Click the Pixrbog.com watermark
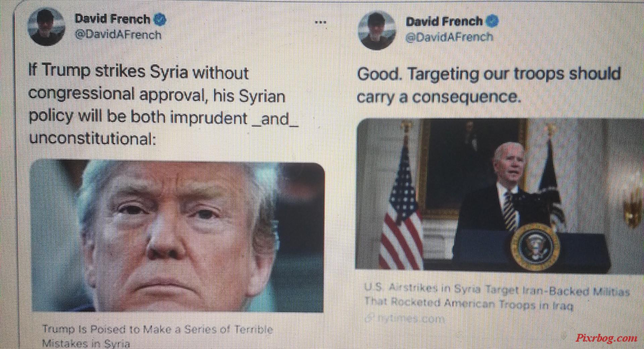This screenshot has width=644, height=349. coord(606,338)
